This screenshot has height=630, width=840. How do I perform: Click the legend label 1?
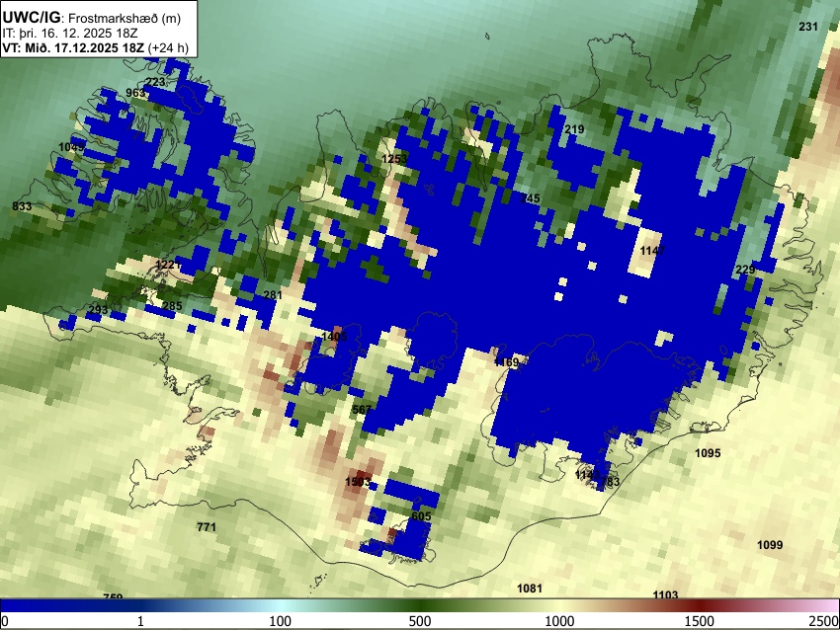140,621
